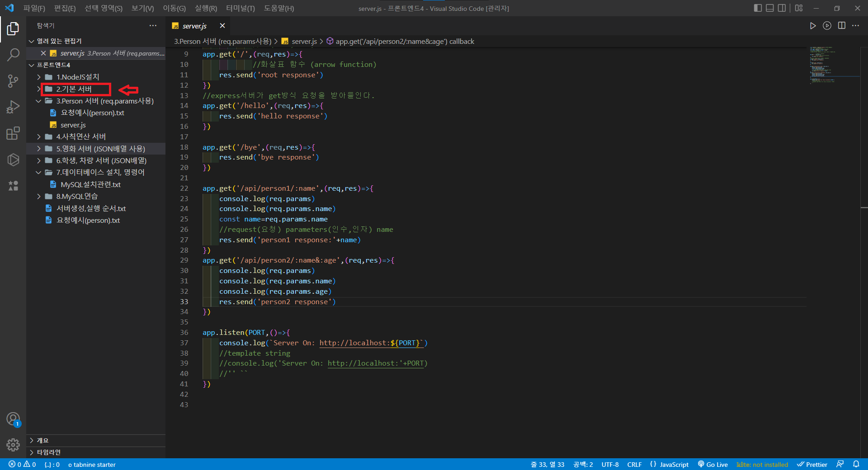Open the Explorer view in activity bar
This screenshot has width=868, height=470.
[13, 29]
